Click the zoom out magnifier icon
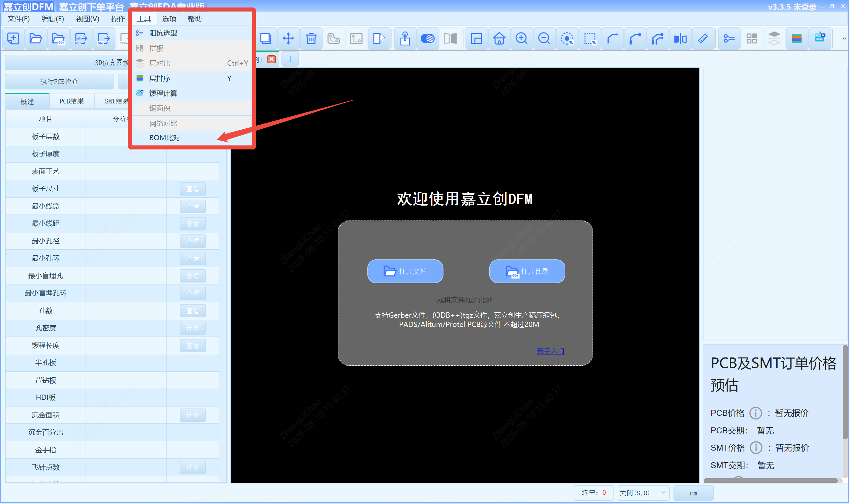The width and height of the screenshot is (849, 504). pos(544,38)
